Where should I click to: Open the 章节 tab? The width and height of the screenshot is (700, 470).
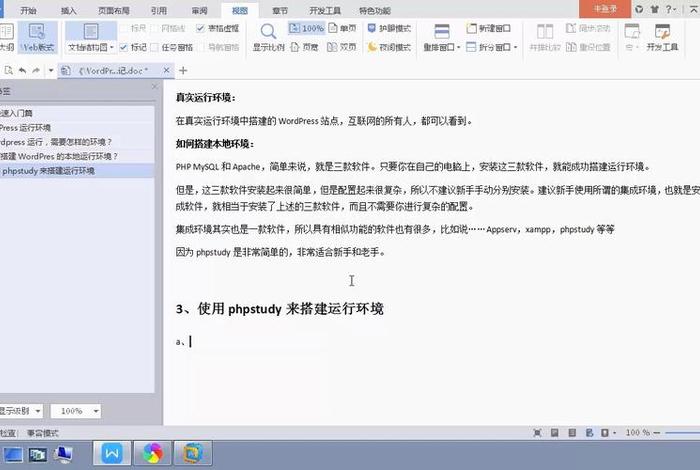coord(280,10)
